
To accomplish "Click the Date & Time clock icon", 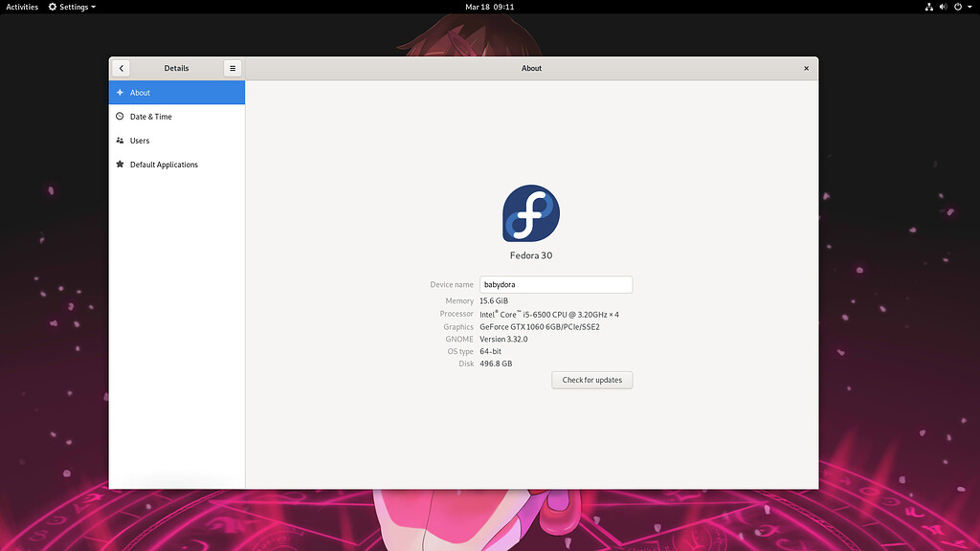I will (119, 116).
